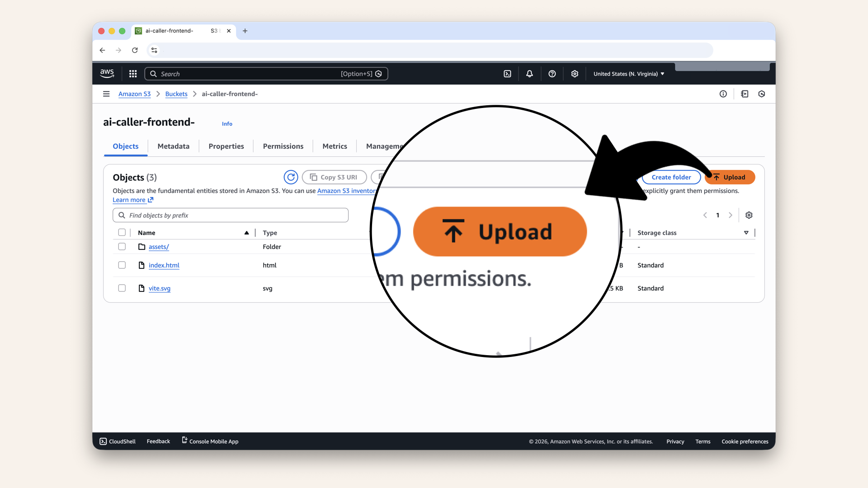Expand the United States (N. Virginia) region dropdown
This screenshot has height=488, width=868.
628,74
